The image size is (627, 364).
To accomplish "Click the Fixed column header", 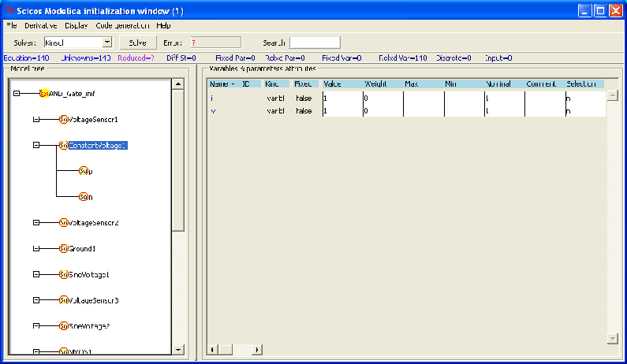I will (x=305, y=84).
